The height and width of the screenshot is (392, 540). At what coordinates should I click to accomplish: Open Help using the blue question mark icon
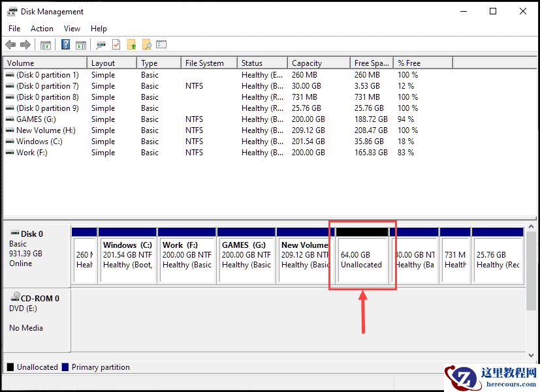(x=64, y=44)
